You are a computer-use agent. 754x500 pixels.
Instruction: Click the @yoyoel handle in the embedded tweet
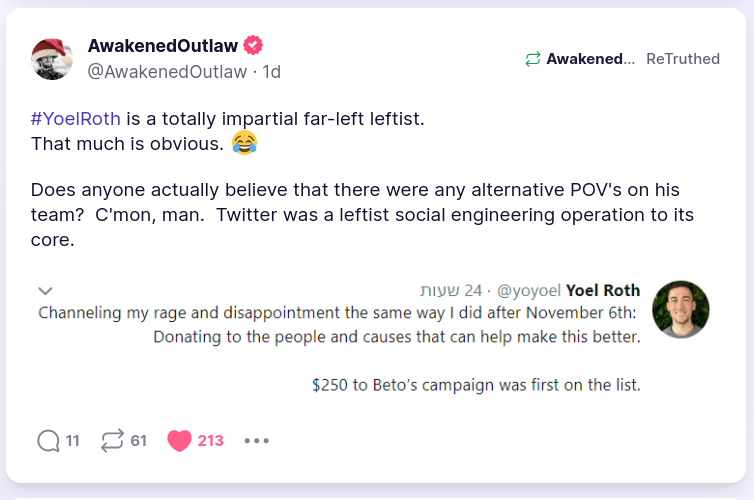click(528, 290)
